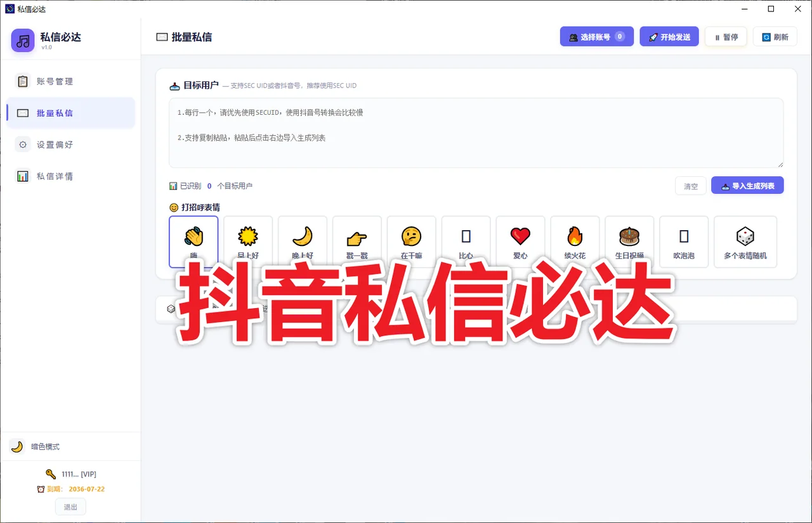This screenshot has height=523, width=812.
Task: Click the 1111... [VIP] account label
Action: [x=79, y=474]
